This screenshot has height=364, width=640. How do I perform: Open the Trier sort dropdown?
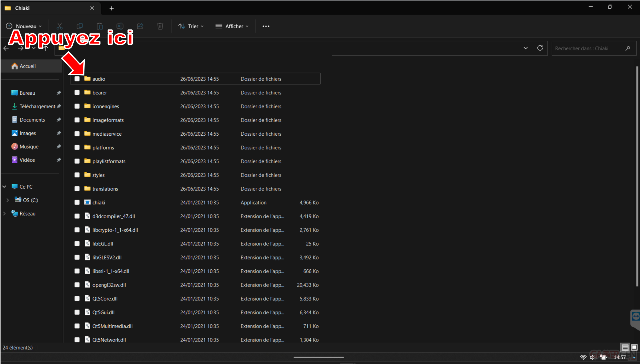[x=191, y=26]
